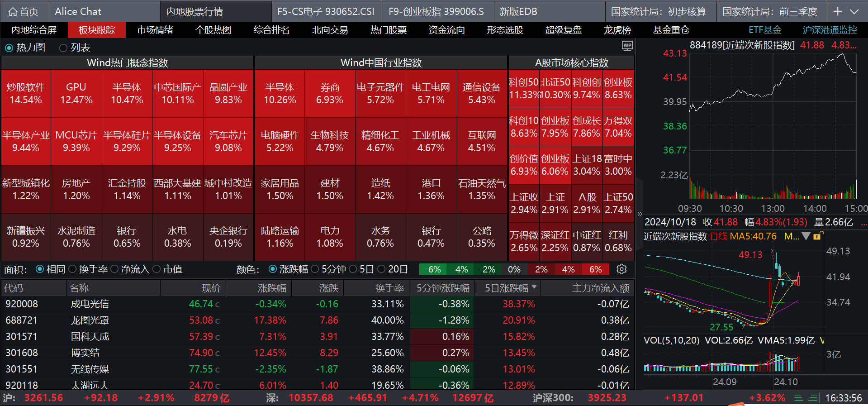The image size is (868, 406).
Task: Choose the 5分钟 color radio option
Action: click(315, 269)
